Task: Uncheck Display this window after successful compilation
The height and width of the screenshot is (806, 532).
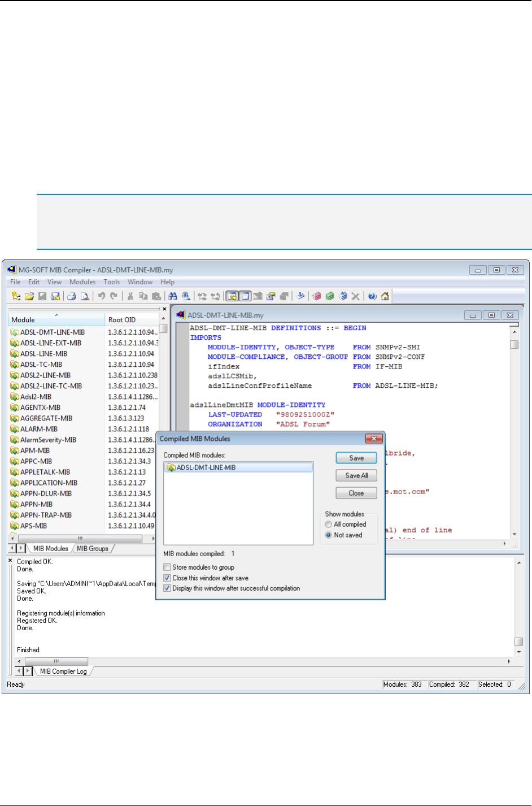Action: [167, 588]
